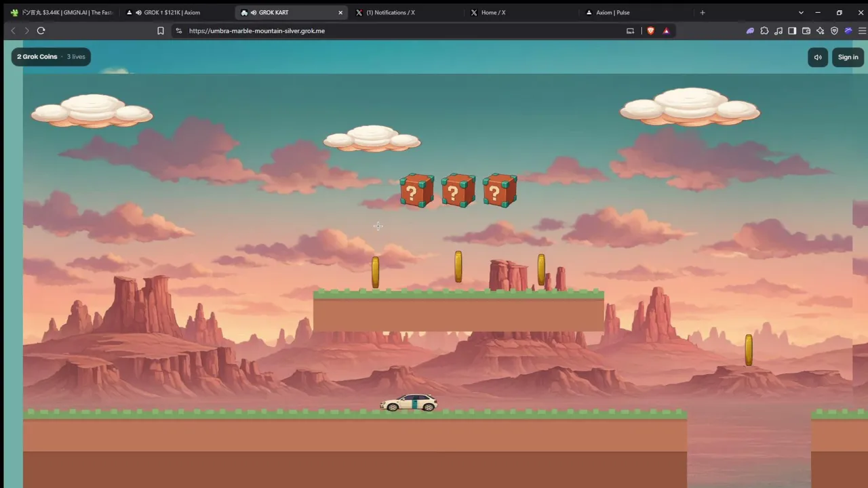
Task: Open the Brave VPN shield icon
Action: [x=834, y=30]
